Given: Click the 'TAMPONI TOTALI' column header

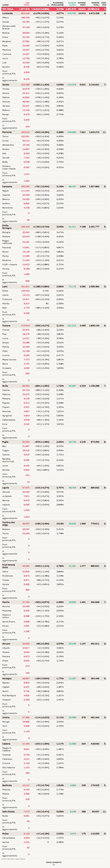Looking at the screenshot, I should (x=95, y=4).
